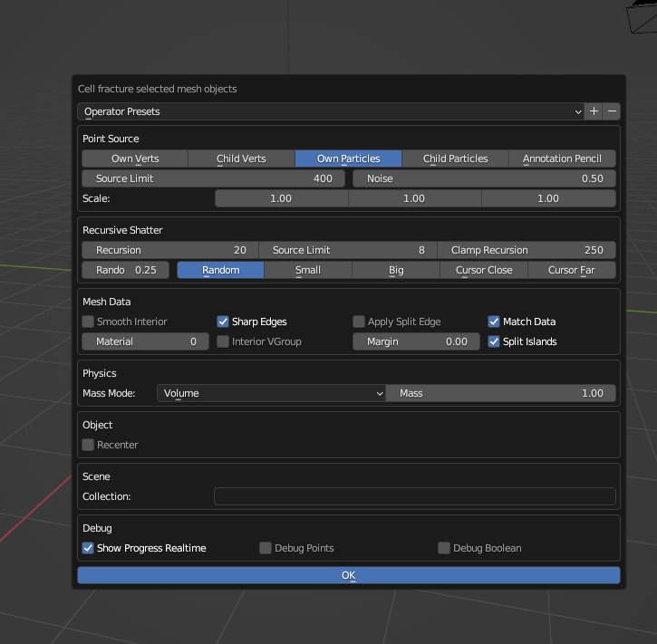Toggle the Child Particles point source

[455, 159]
